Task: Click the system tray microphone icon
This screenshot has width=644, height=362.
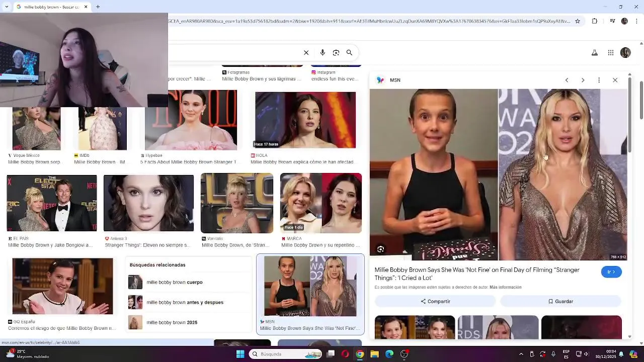Action: pos(553,354)
